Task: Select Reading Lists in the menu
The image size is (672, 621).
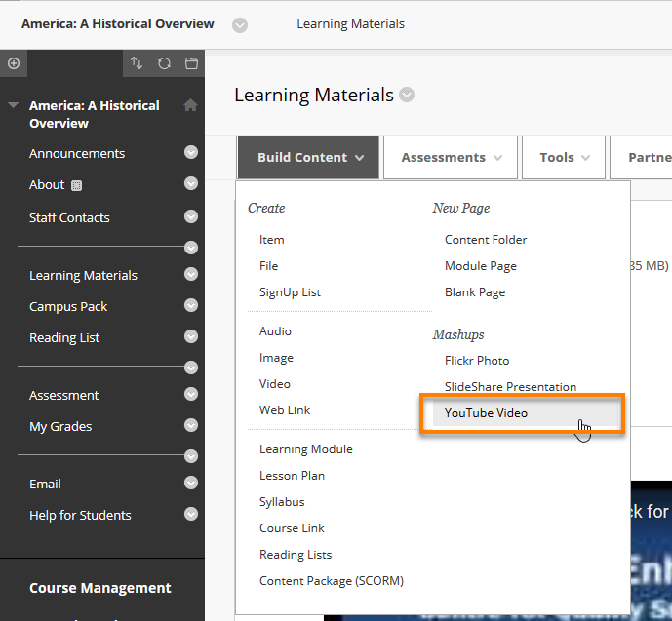Action: pos(296,555)
